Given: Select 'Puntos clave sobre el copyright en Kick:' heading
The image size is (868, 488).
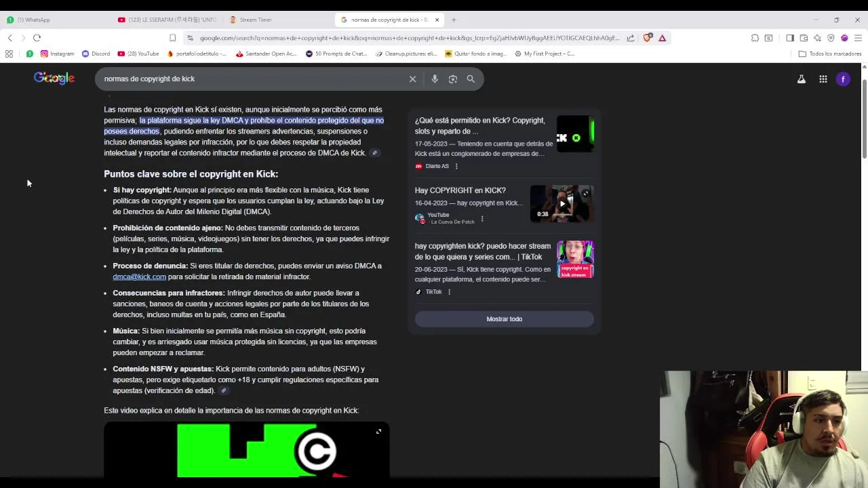Looking at the screenshot, I should coord(191,174).
